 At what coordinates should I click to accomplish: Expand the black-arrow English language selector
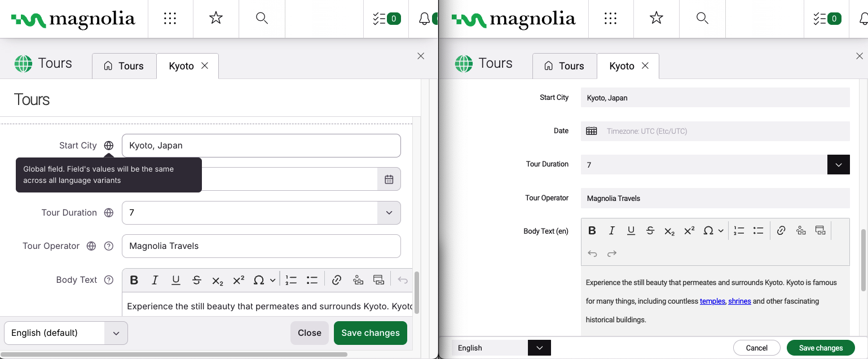point(539,348)
